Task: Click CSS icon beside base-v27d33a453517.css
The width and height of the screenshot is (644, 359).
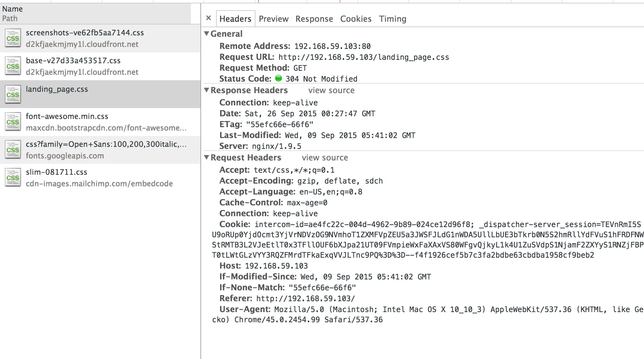Action: click(13, 66)
